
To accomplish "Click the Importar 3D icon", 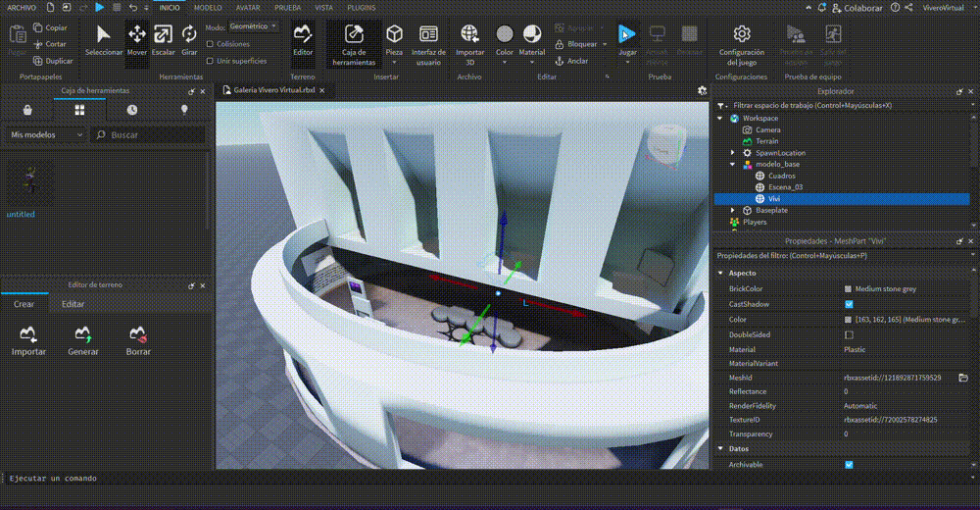I will 469,35.
